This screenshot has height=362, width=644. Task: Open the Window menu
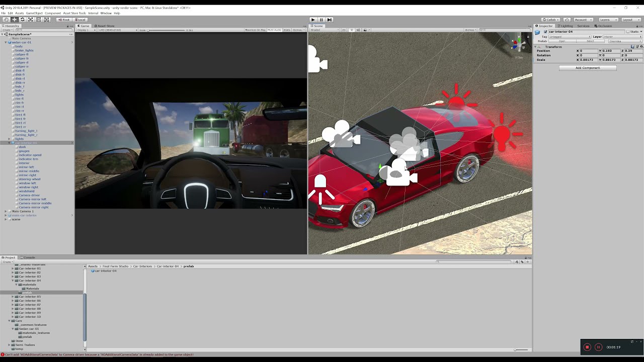coord(106,13)
